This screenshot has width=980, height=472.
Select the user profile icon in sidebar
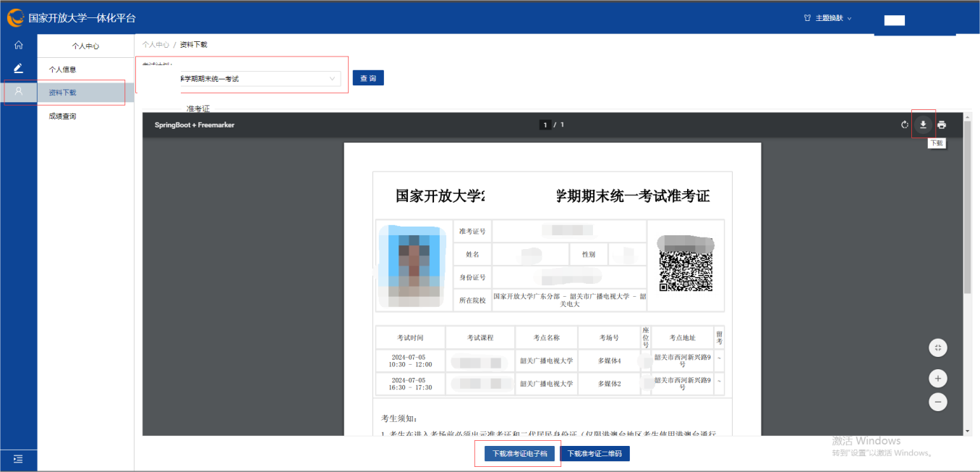tap(19, 91)
